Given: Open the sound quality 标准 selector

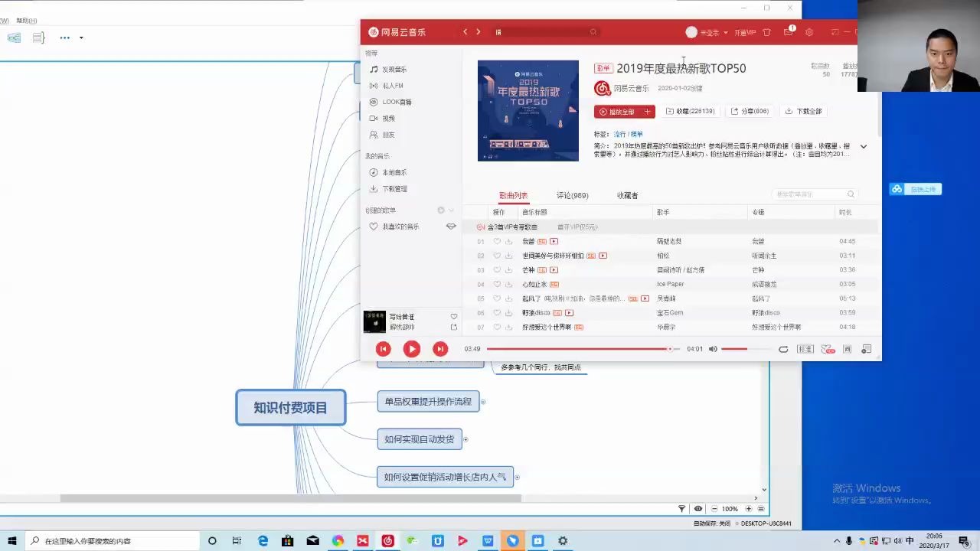Looking at the screenshot, I should [805, 349].
